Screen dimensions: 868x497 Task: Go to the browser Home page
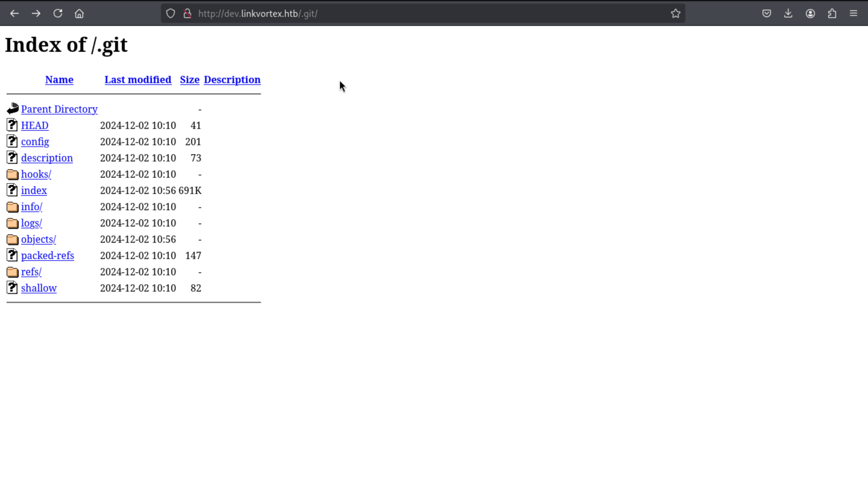pyautogui.click(x=79, y=14)
